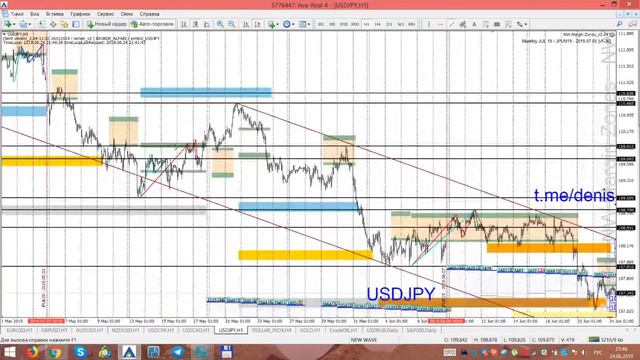
Task: Select the vertical line tool
Action: [x=429, y=24]
